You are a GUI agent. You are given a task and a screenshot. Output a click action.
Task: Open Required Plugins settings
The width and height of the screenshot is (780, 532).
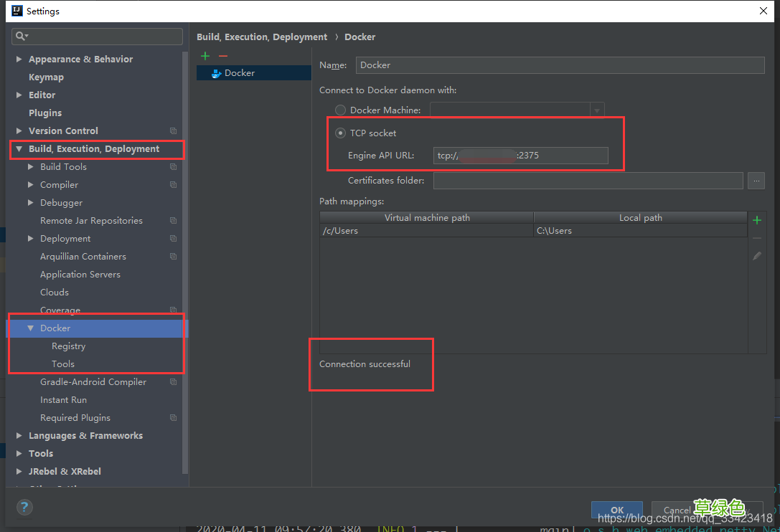75,418
